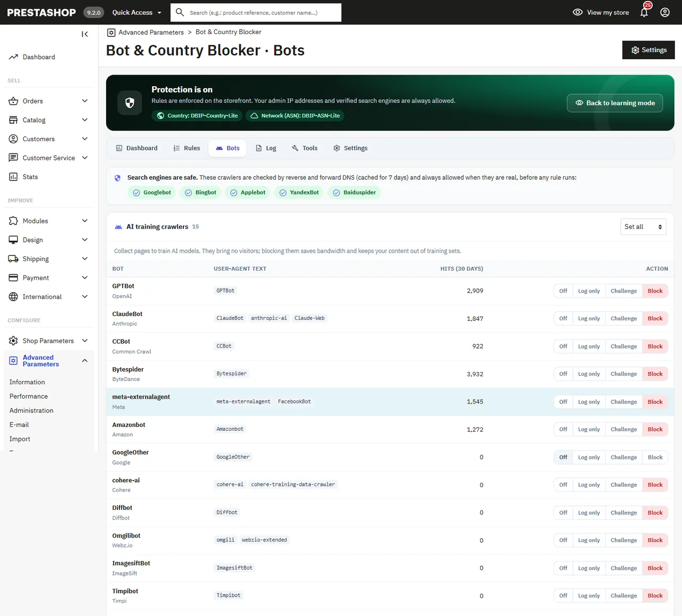
Task: Click the protection shield icon in banner
Action: [x=129, y=103]
